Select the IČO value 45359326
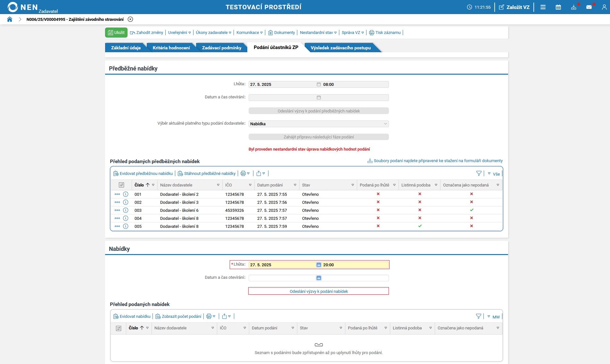The image size is (610, 364). [235, 211]
